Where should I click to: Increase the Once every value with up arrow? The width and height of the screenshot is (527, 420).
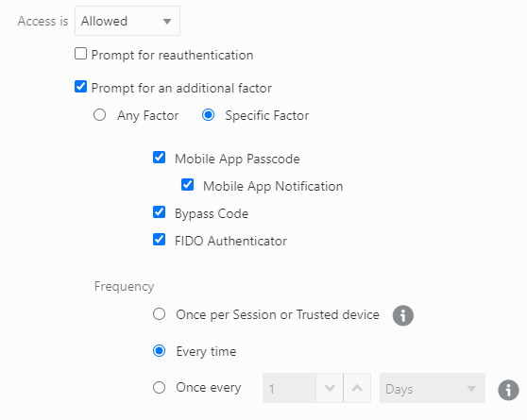point(357,388)
